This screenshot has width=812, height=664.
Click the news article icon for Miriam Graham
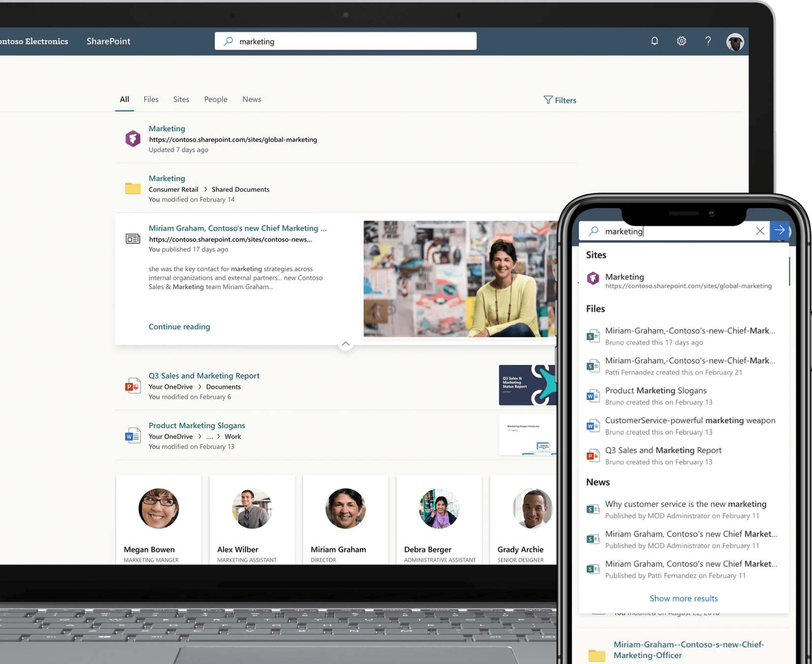pyautogui.click(x=133, y=239)
